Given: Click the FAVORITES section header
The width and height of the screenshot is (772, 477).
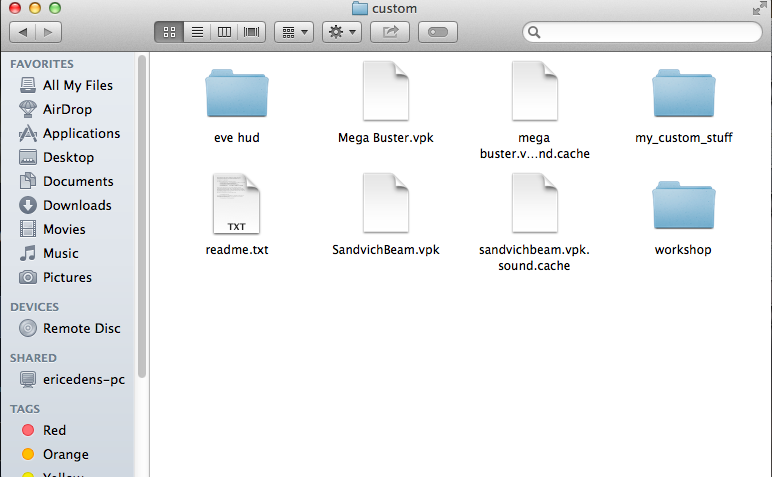Looking at the screenshot, I should 42,64.
